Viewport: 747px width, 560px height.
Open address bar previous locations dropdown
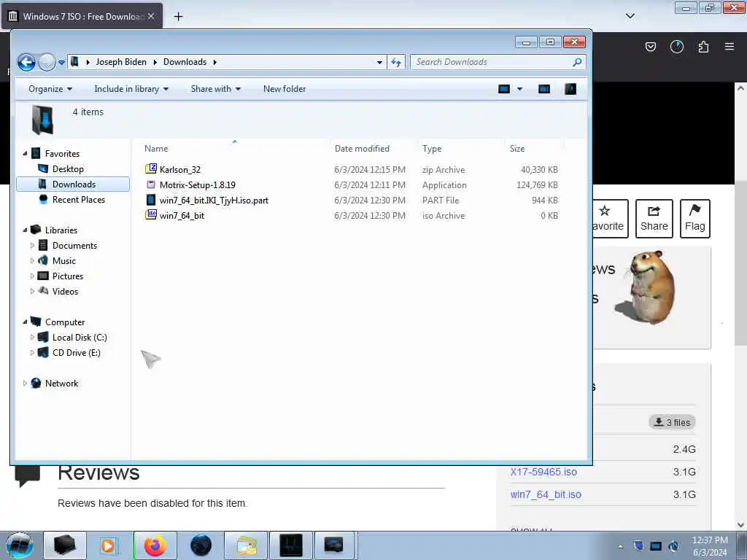click(x=379, y=62)
